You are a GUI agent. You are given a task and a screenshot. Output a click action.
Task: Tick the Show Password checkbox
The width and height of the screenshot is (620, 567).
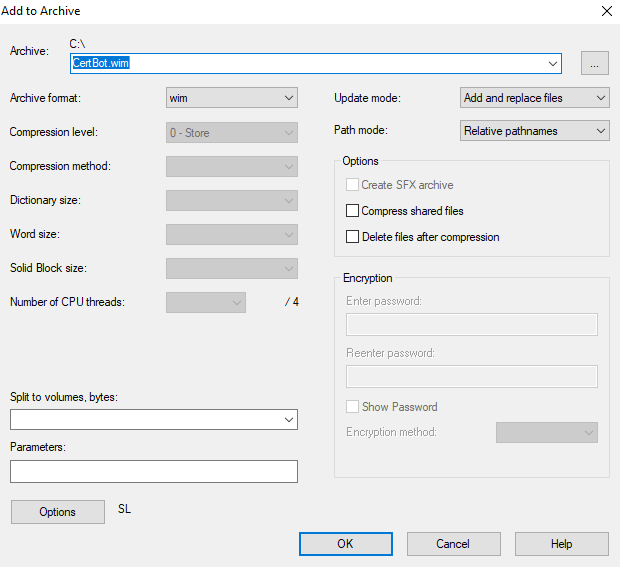(x=352, y=407)
